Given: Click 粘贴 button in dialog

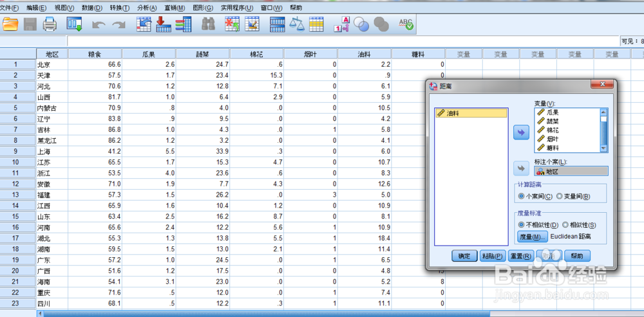Looking at the screenshot, I should point(493,256).
